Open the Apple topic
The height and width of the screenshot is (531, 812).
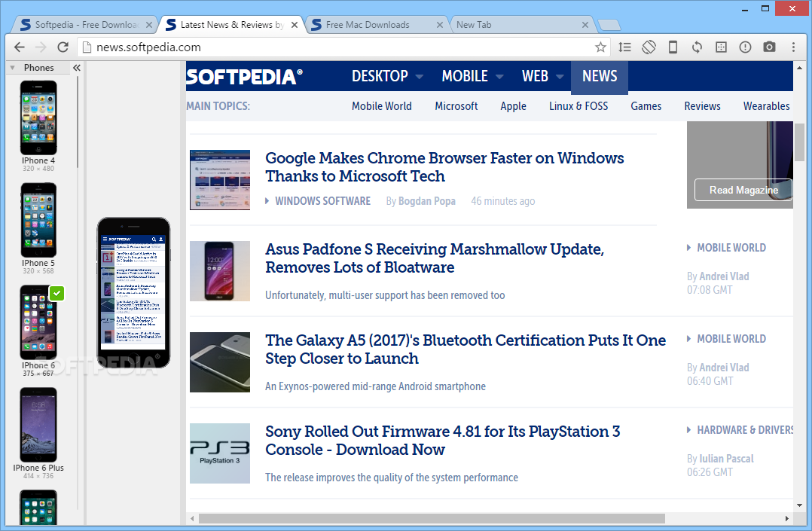[513, 106]
